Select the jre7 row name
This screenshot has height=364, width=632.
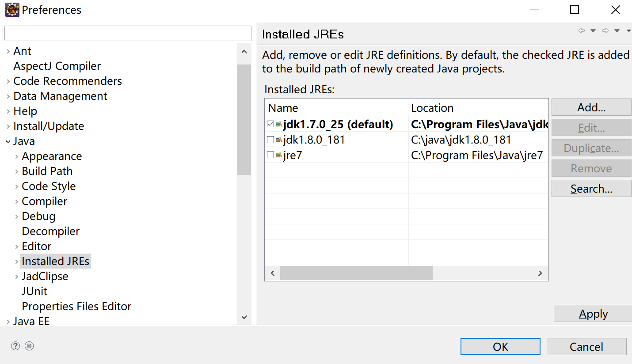click(x=293, y=155)
